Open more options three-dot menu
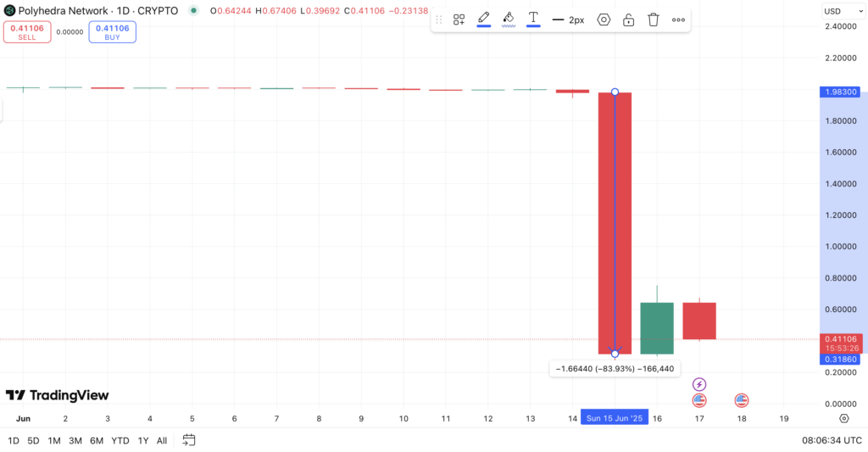The image size is (868, 452). click(x=678, y=20)
